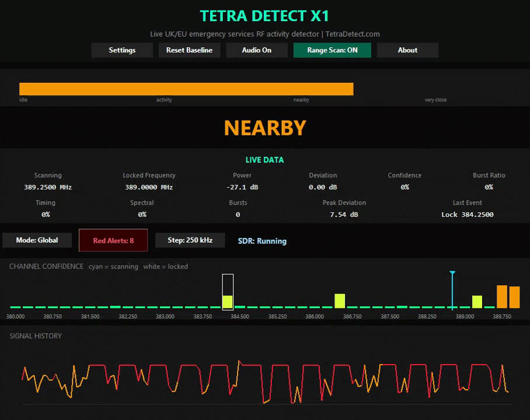Click the 'nearby' scale label
Screen dimensions: 530x420
coord(301,100)
